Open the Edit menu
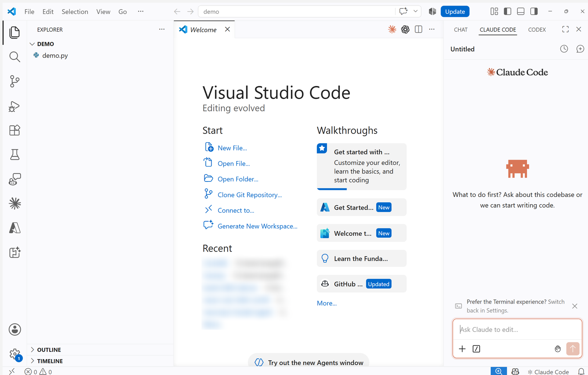588x375 pixels. [x=48, y=12]
